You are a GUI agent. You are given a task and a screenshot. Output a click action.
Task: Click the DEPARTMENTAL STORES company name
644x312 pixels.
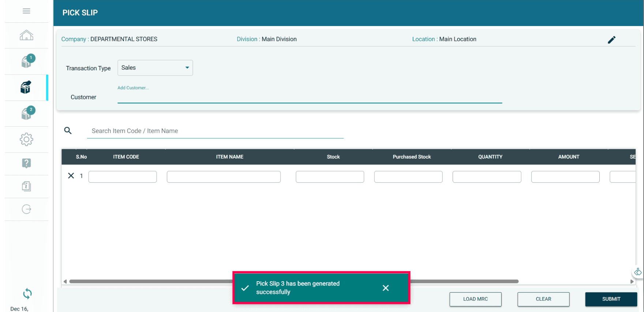(124, 39)
